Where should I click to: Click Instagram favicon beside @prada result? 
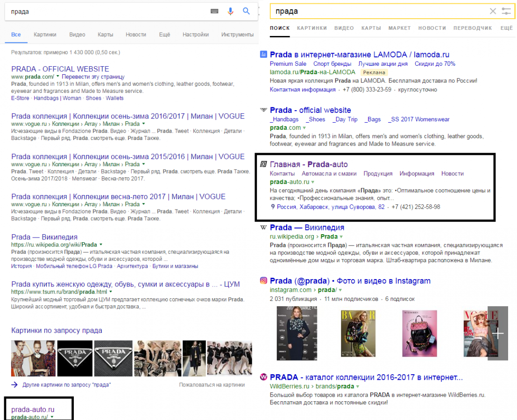(263, 280)
